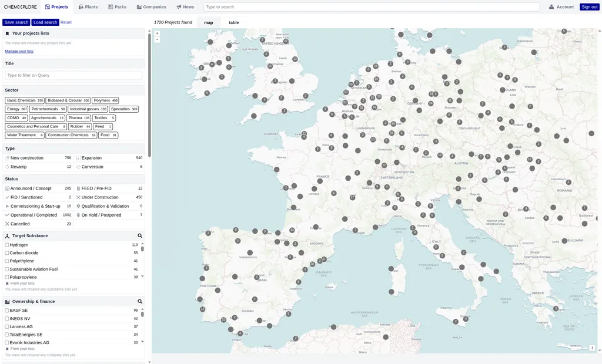
Task: Check the TotalEnergies SE checkbox
Action: click(x=7, y=335)
